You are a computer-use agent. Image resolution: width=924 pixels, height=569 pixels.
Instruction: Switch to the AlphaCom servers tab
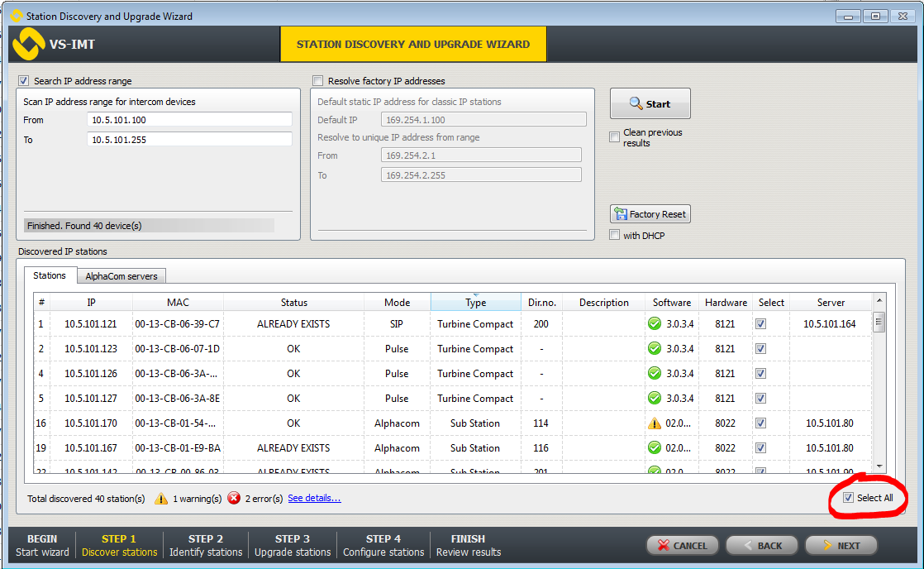coord(121,276)
